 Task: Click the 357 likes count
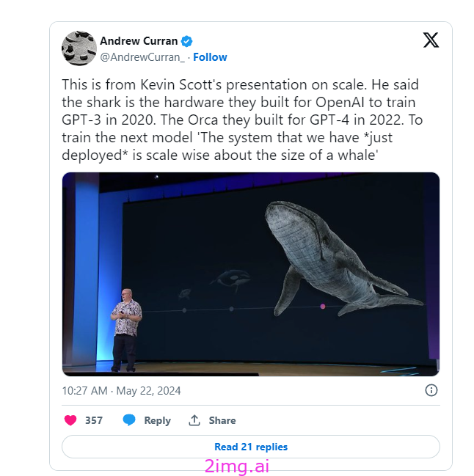(x=94, y=420)
